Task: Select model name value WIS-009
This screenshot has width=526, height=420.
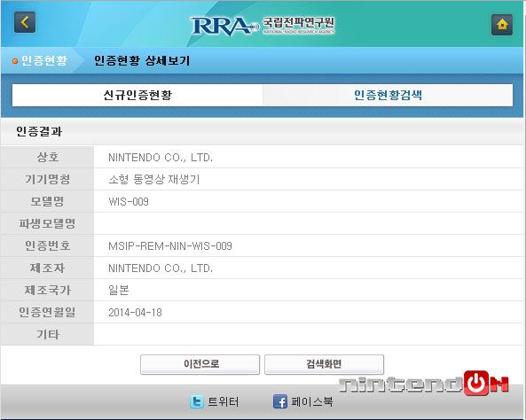Action: point(129,201)
